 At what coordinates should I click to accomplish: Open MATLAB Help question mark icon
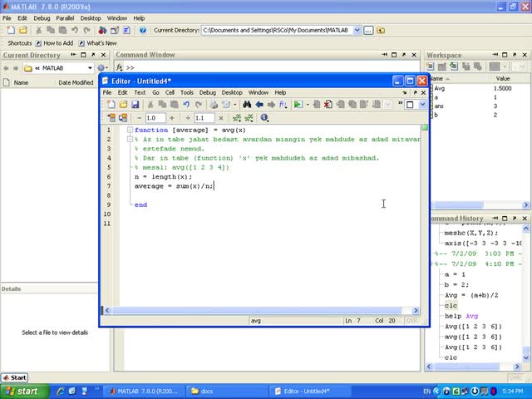point(143,30)
